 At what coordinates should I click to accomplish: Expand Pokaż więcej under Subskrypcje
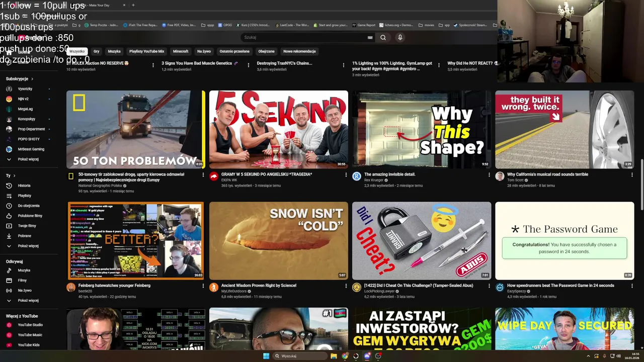(x=28, y=159)
